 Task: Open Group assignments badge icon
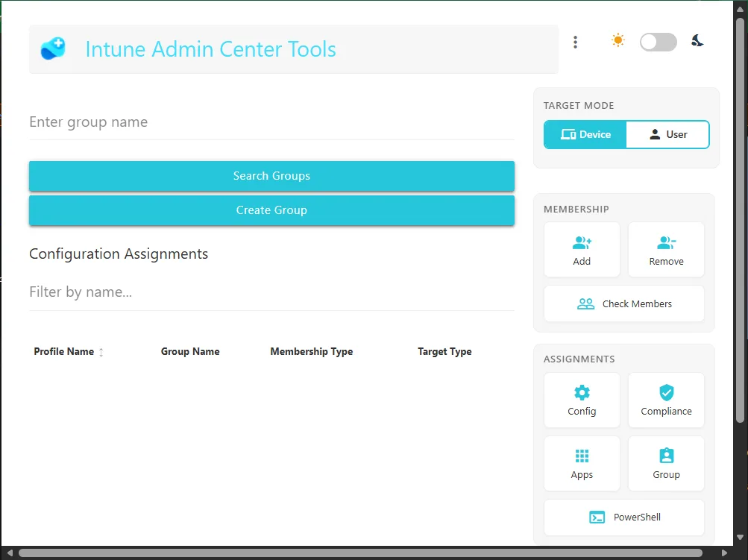[667, 464]
